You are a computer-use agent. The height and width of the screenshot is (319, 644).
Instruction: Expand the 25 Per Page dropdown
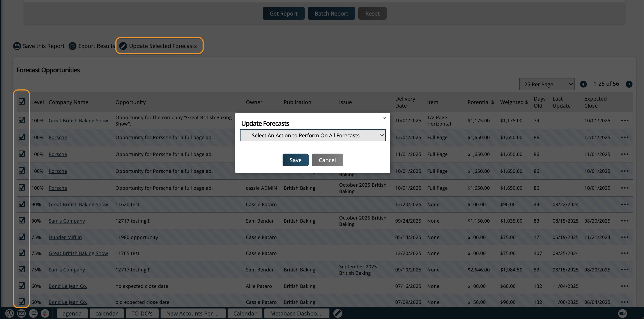point(547,84)
